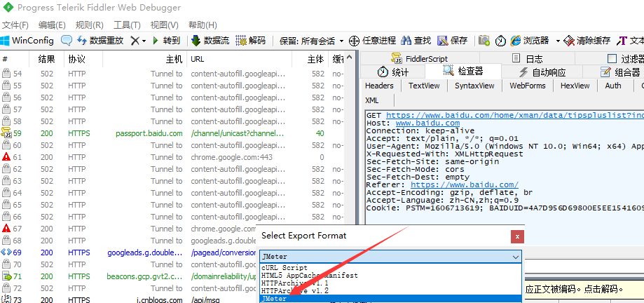
Task: Switch to the Inspectors (检查器) tab
Action: 463,71
